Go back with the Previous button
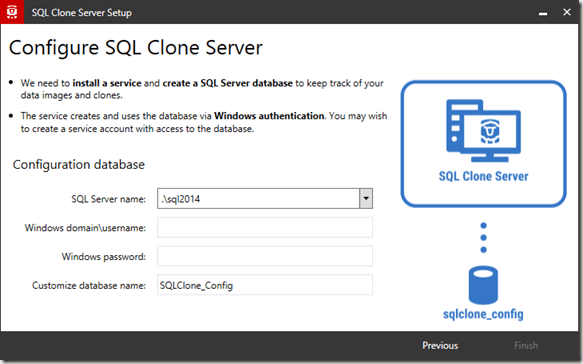This screenshot has width=583, height=364. [440, 345]
